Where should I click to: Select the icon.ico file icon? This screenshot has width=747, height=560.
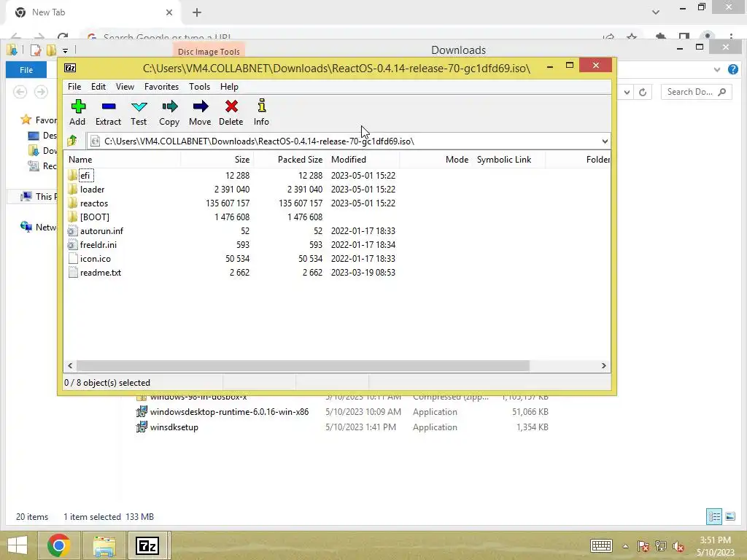click(x=72, y=259)
